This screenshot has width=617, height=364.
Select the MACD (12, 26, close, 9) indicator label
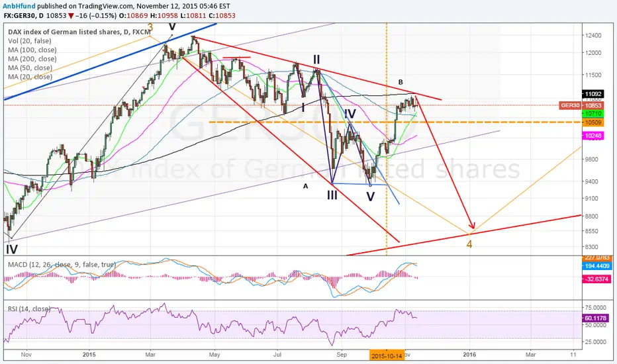pos(62,265)
